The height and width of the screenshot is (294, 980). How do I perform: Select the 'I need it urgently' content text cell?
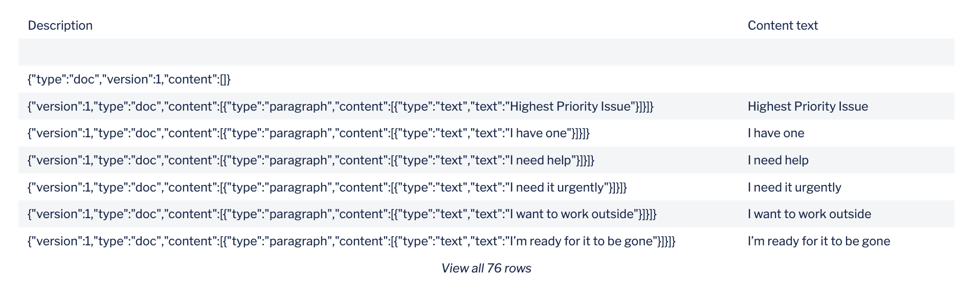(x=794, y=187)
